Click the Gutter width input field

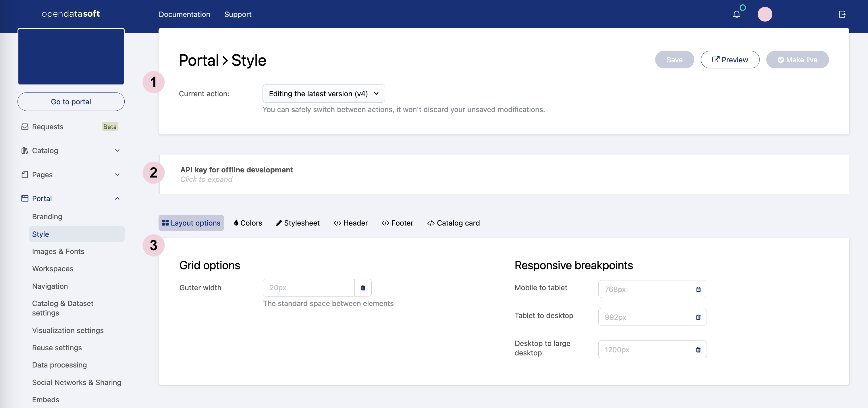click(x=308, y=288)
